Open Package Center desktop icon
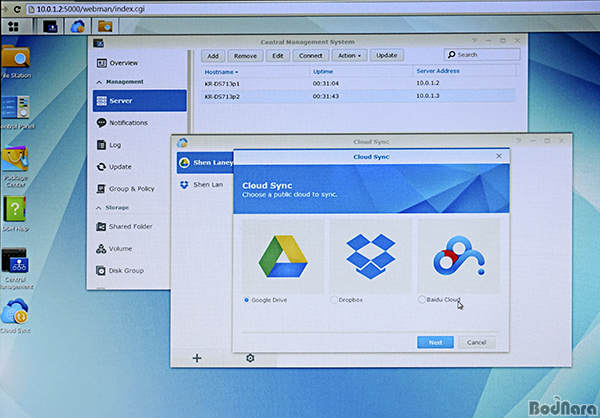The height and width of the screenshot is (418, 600). click(15, 166)
